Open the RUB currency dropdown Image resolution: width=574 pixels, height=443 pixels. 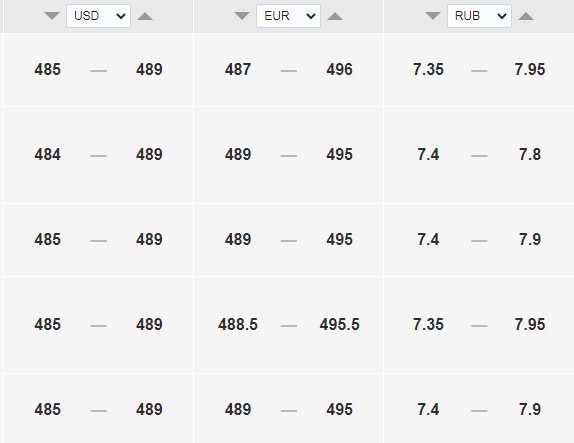480,16
